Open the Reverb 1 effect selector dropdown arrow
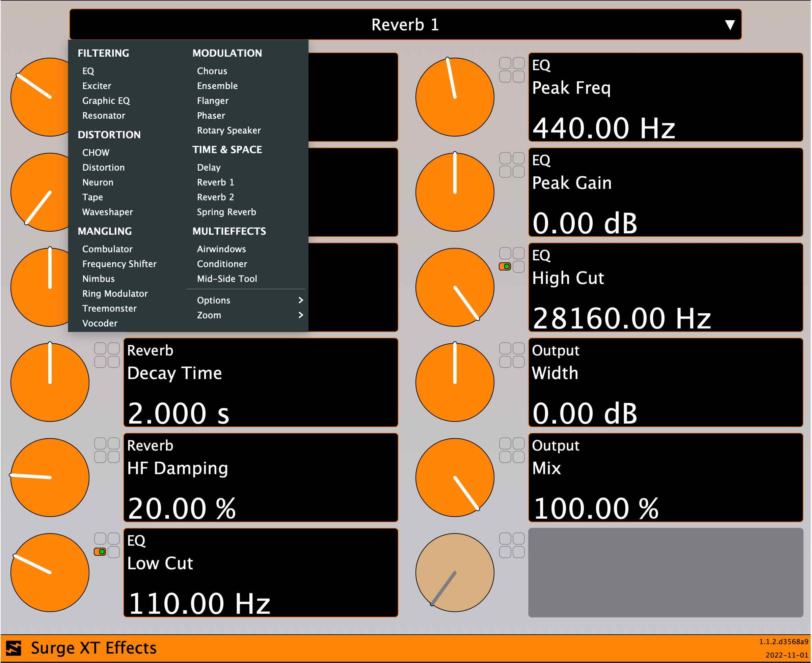This screenshot has height=663, width=812. 729,25
